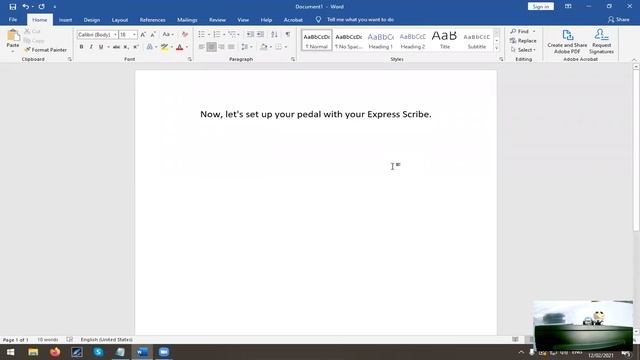Image resolution: width=640 pixels, height=360 pixels.
Task: Click Request Signatures icon
Action: click(x=602, y=41)
